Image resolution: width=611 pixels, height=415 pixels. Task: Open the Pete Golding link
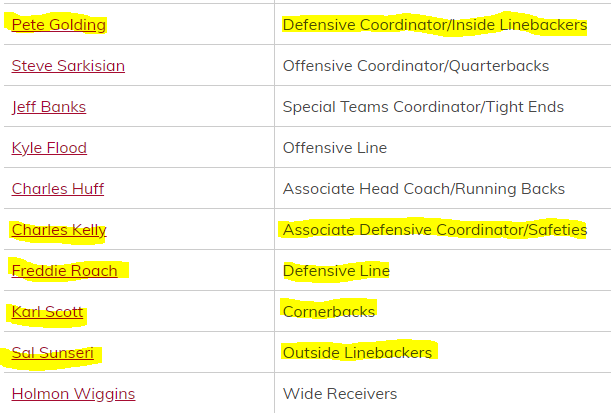(x=59, y=25)
